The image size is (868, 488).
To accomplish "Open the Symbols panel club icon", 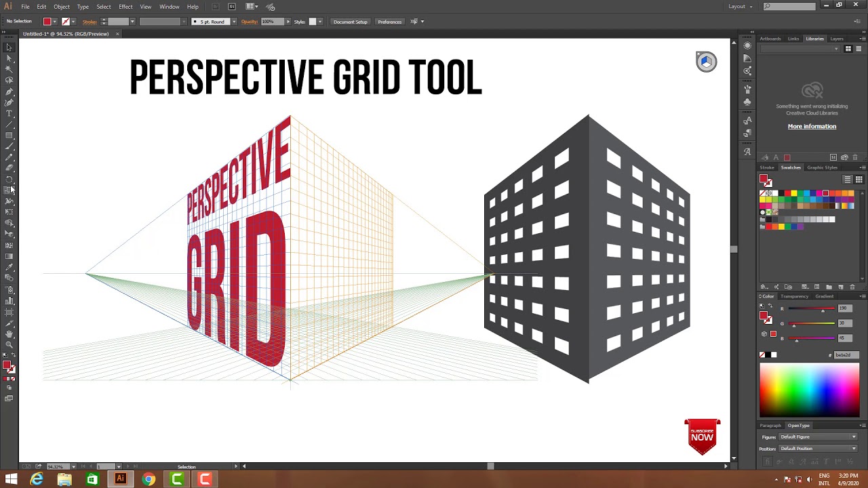I will click(x=747, y=102).
